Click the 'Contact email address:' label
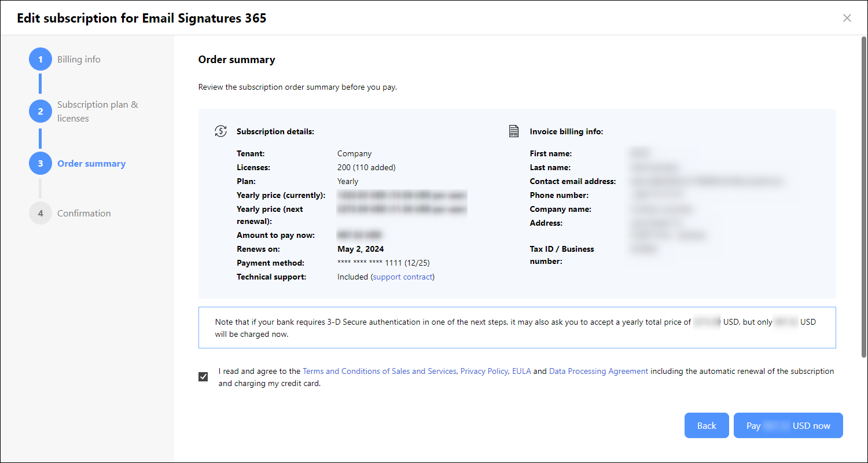The image size is (868, 463). point(573,181)
